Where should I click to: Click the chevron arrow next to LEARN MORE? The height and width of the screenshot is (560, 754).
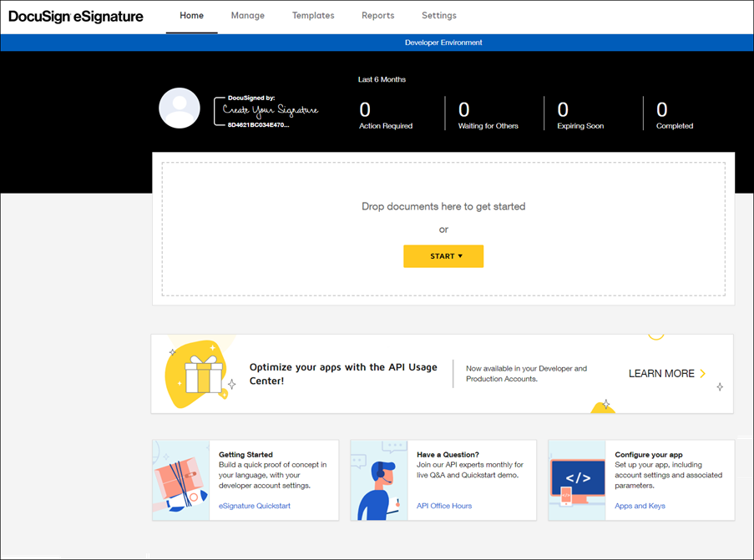click(701, 373)
